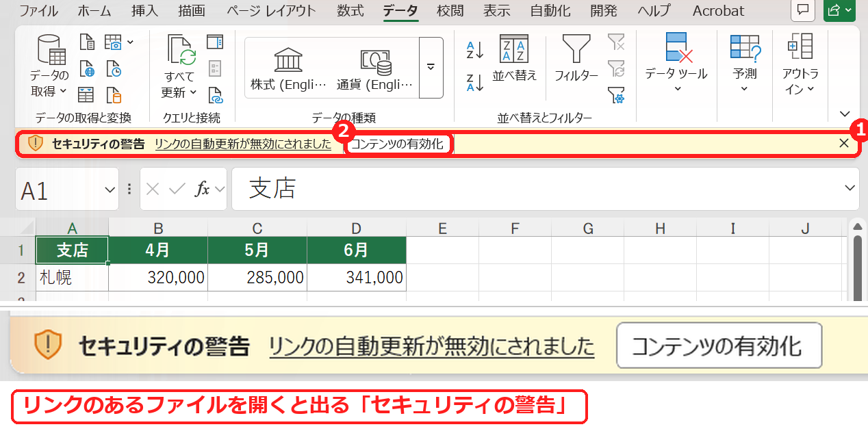Click shield icon in small security warning bar
This screenshot has width=868, height=429.
point(36,144)
